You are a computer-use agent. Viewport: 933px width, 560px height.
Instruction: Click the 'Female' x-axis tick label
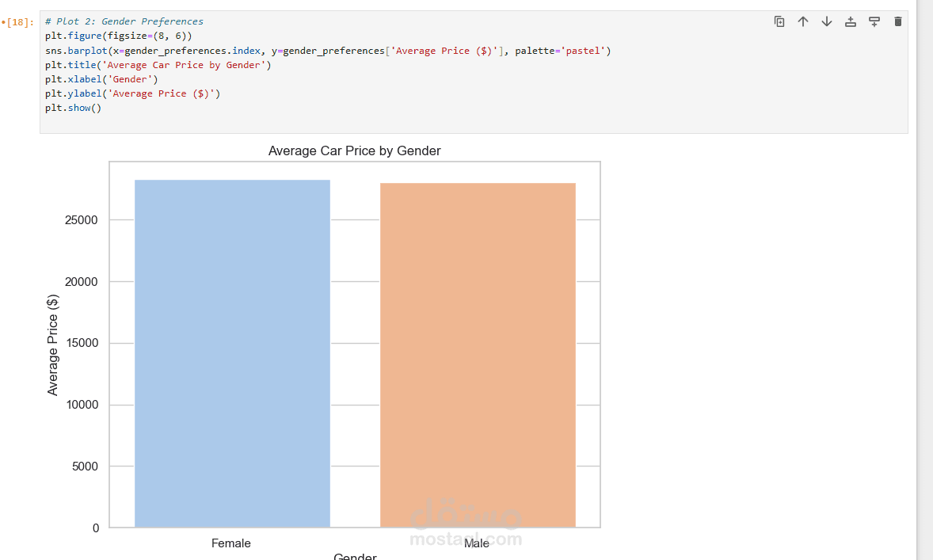point(231,543)
